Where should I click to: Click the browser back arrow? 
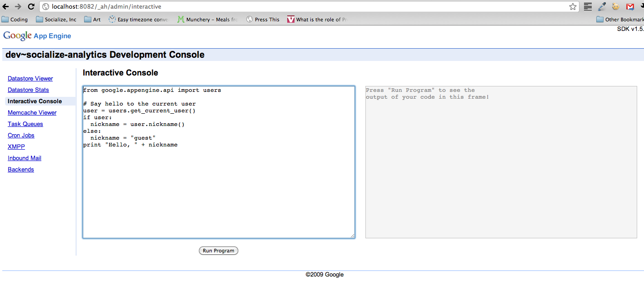6,7
